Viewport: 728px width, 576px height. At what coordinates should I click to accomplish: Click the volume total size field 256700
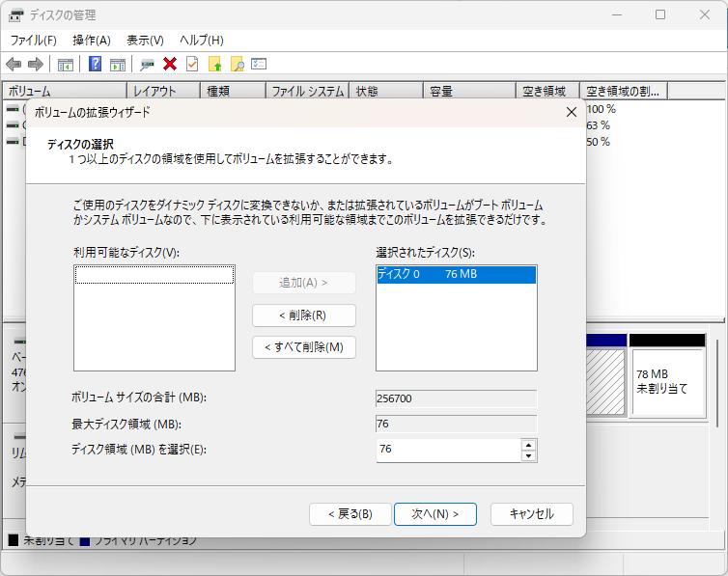pos(457,398)
